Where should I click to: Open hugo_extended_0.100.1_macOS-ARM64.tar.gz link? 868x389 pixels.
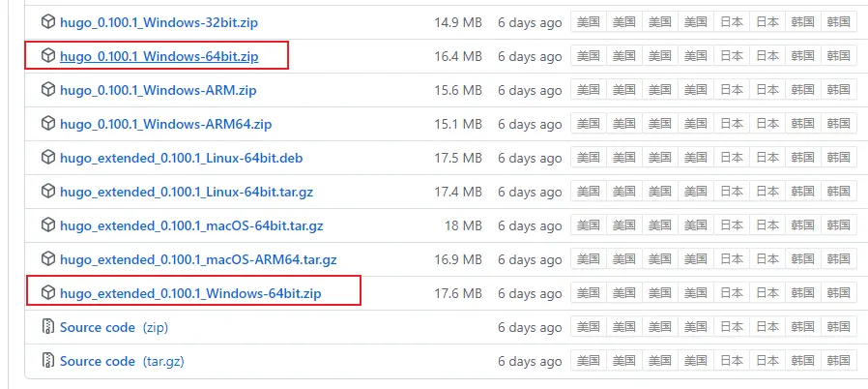tap(198, 260)
